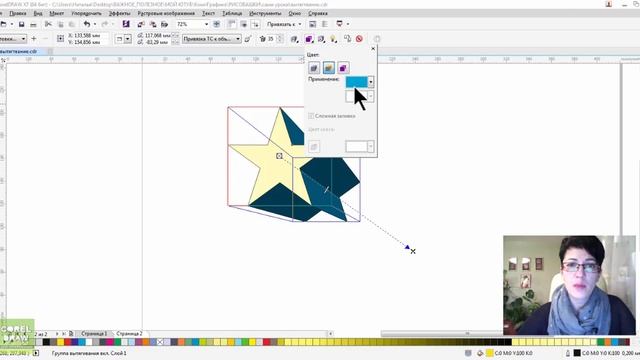Open the Эффекты menu

coord(120,13)
